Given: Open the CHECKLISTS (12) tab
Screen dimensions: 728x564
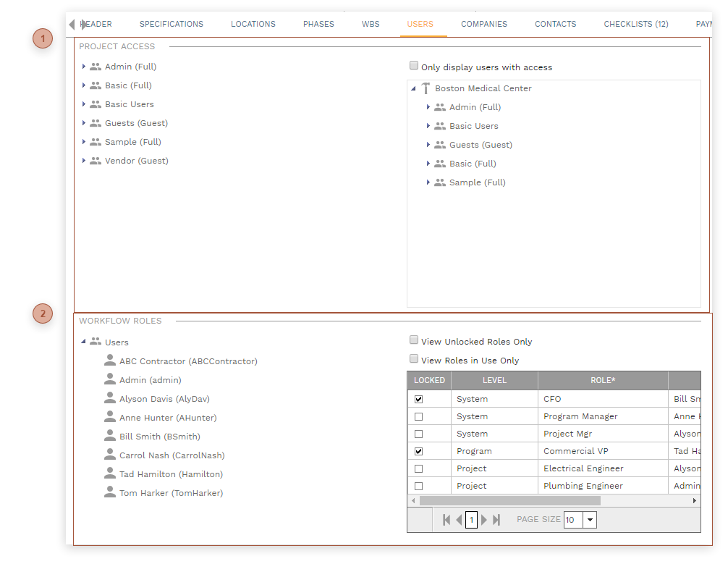Looking at the screenshot, I should click(x=635, y=24).
